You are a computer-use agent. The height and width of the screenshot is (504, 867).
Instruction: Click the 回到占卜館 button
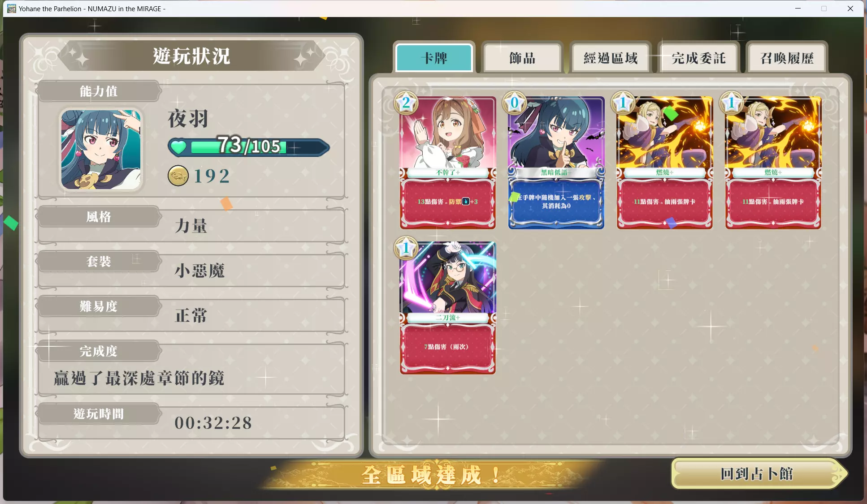[757, 474]
